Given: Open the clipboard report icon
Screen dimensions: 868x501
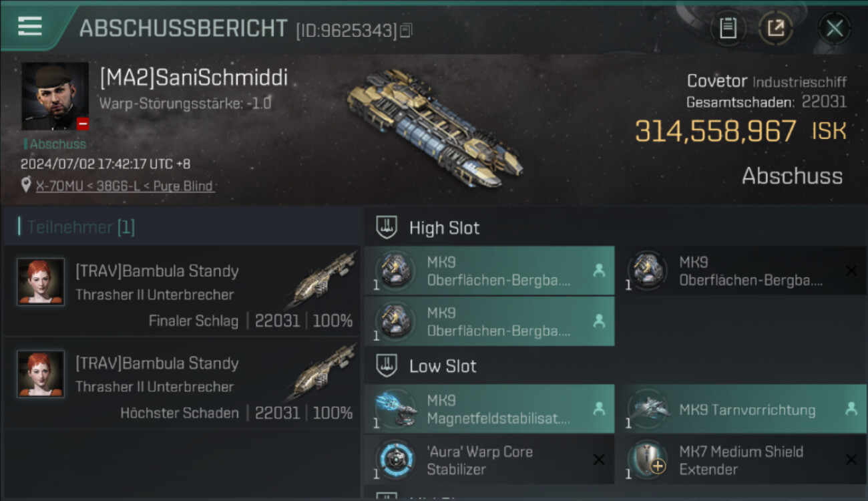Looking at the screenshot, I should click(x=728, y=29).
